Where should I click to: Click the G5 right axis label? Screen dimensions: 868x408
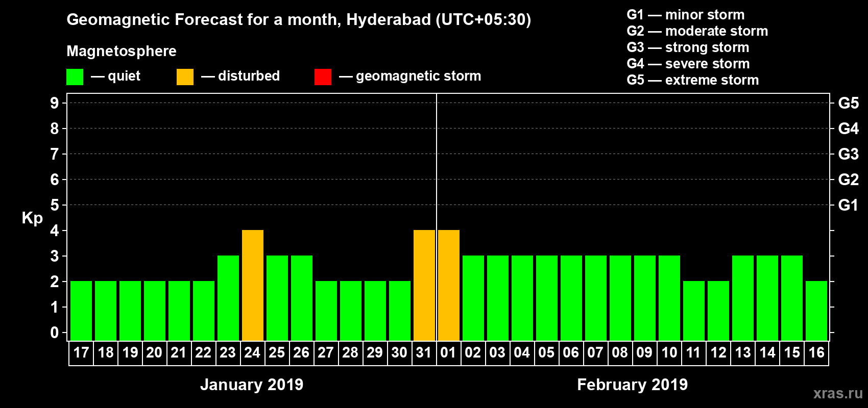click(x=849, y=103)
